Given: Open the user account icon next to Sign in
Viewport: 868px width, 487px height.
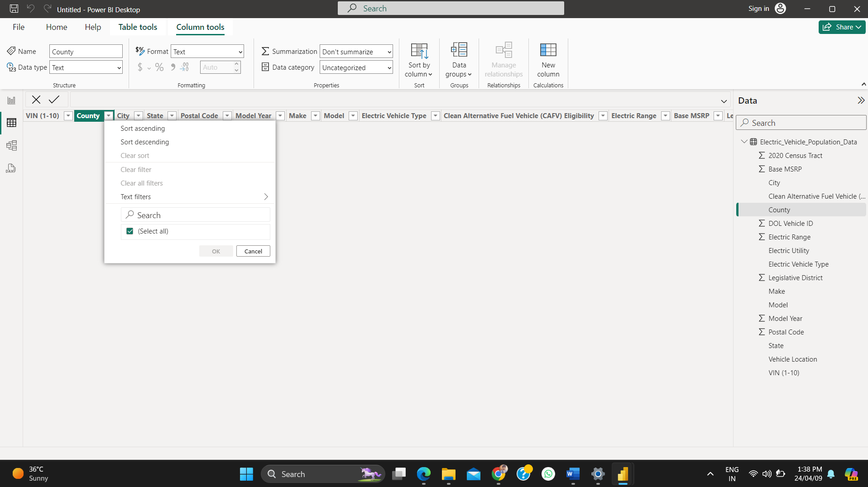Looking at the screenshot, I should click(x=780, y=9).
